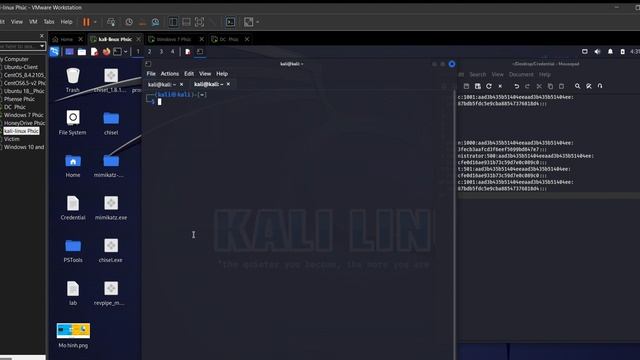Revert the VM to its previous snapshot

[x=142, y=22]
